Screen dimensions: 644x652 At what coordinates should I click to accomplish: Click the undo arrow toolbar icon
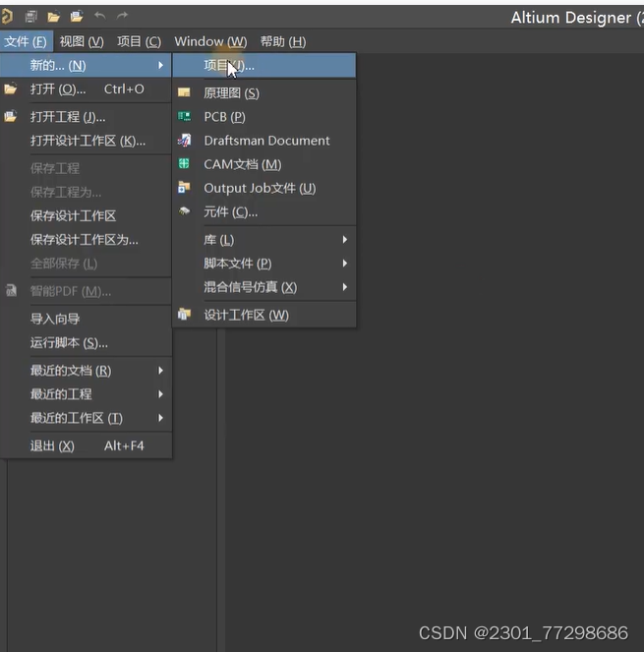pos(99,16)
